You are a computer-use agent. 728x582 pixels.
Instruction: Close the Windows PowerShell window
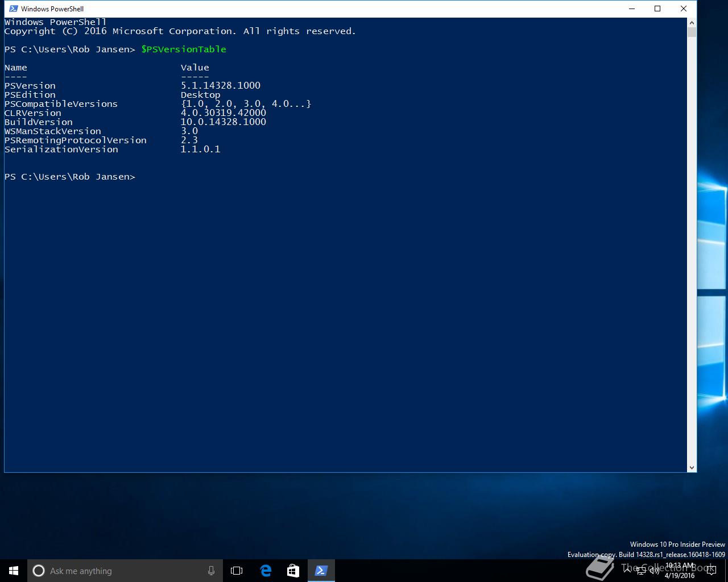click(684, 9)
